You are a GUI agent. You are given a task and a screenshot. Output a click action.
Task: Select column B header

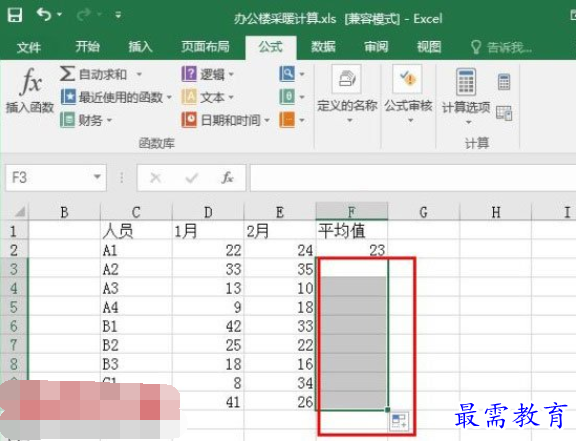(x=64, y=212)
